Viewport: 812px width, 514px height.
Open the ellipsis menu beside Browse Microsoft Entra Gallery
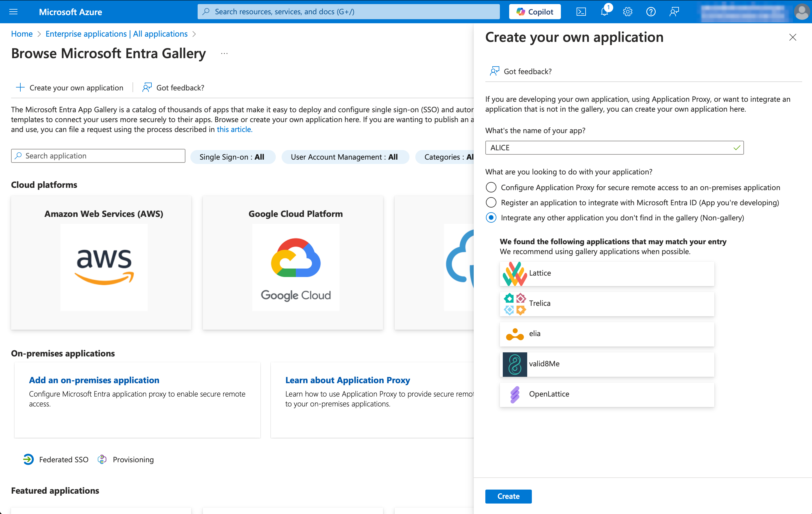pos(224,53)
